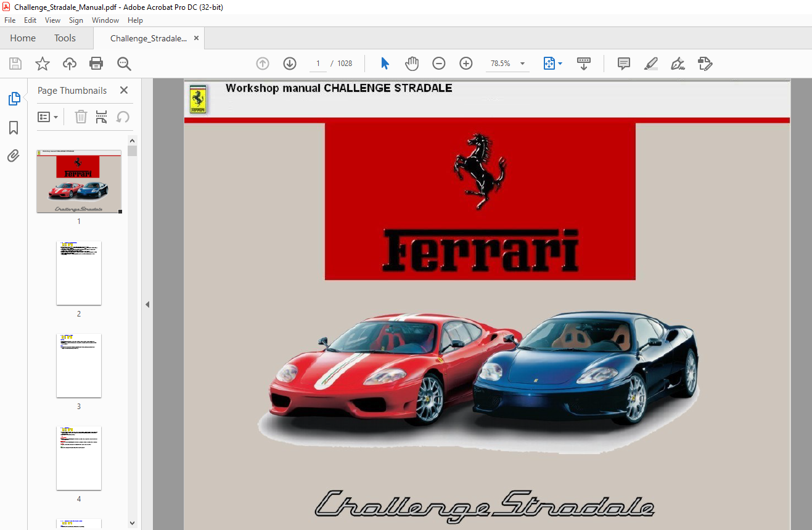Collapse the navigation pane with divider arrow
The height and width of the screenshot is (530, 812).
tap(147, 304)
